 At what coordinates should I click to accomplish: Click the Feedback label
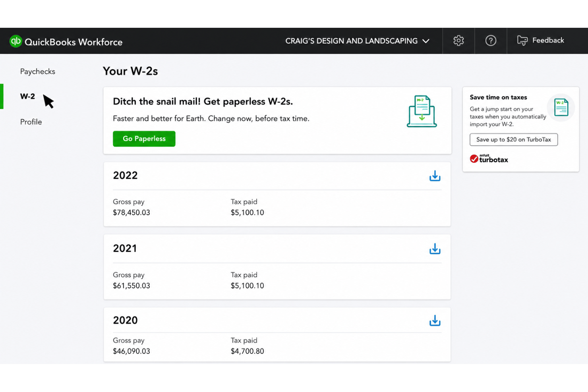click(x=548, y=41)
